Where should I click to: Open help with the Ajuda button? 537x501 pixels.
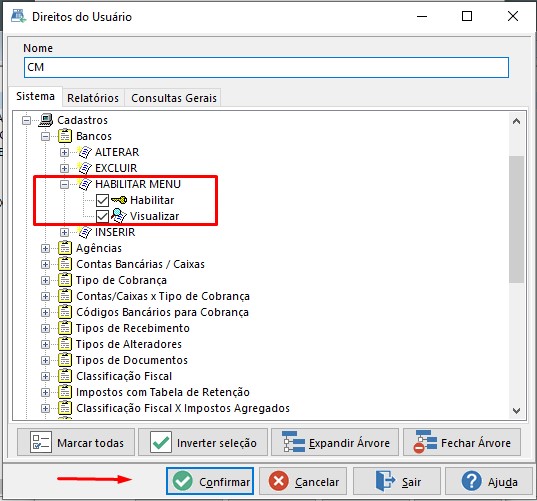coord(489,481)
